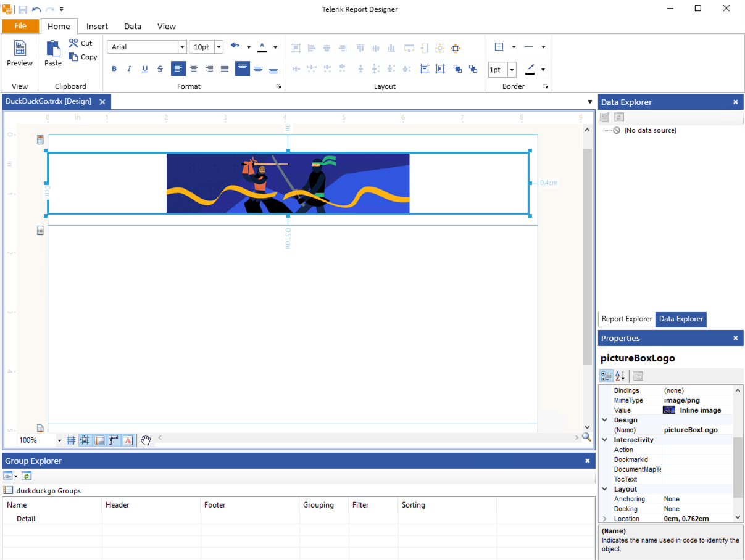Toggle the red letter A view button
Screen dimensions: 745x560
pos(128,440)
